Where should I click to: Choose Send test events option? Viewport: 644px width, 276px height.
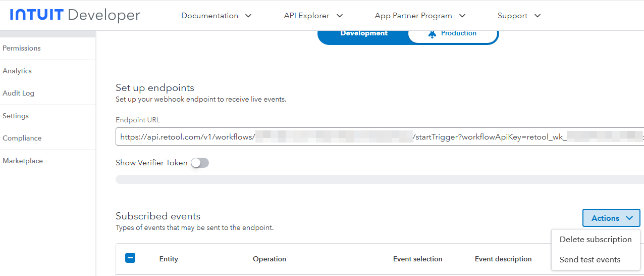(x=590, y=260)
